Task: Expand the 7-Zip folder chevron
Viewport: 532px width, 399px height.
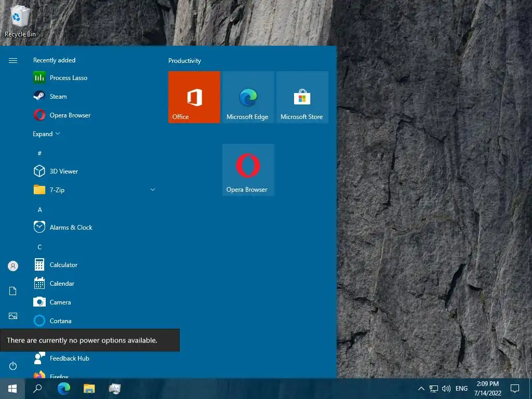Action: tap(153, 190)
